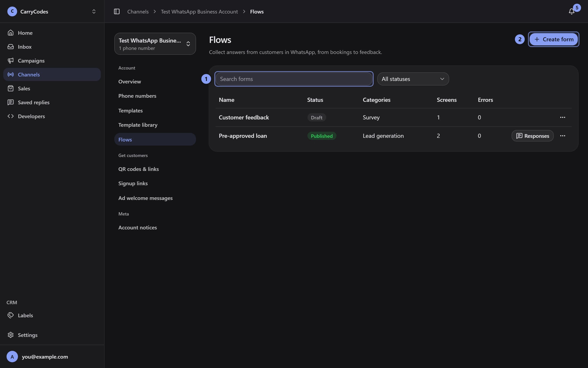Click the Sales shopping bag icon
588x368 pixels.
point(10,88)
